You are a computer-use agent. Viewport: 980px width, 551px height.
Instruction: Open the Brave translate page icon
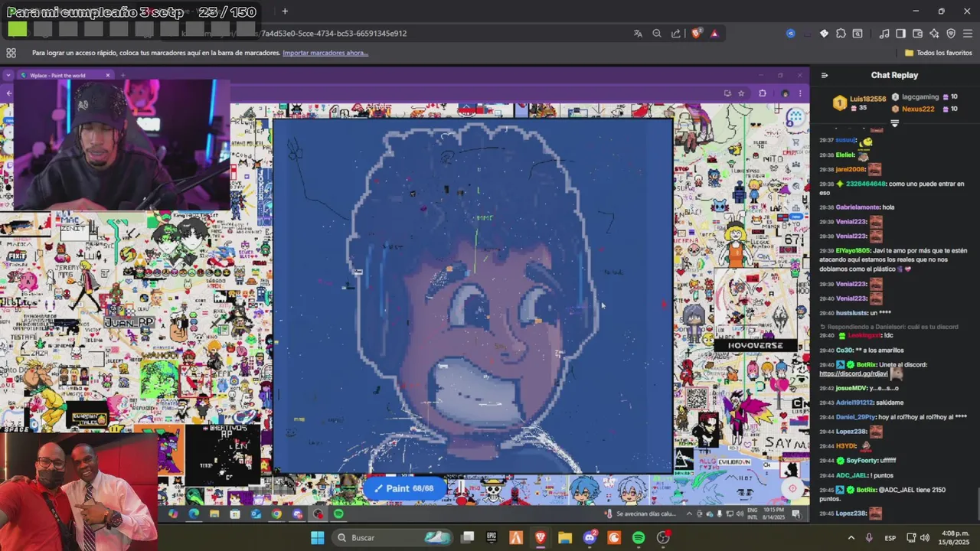(638, 34)
